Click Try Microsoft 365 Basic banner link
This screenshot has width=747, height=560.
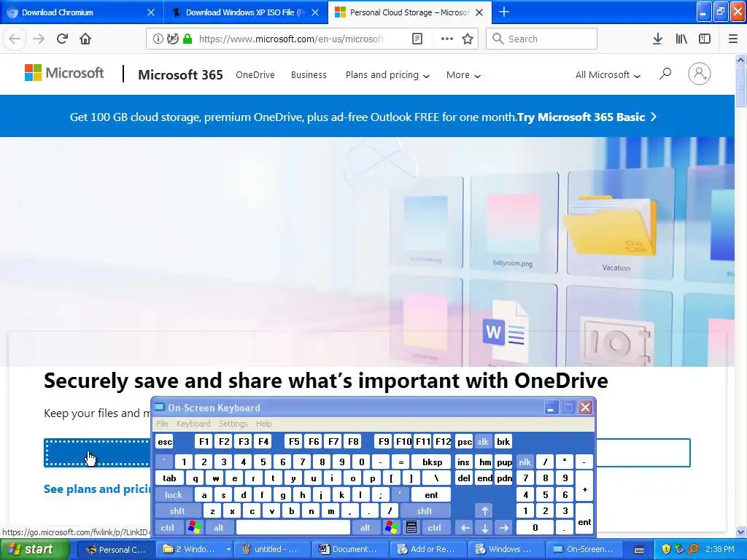587,117
